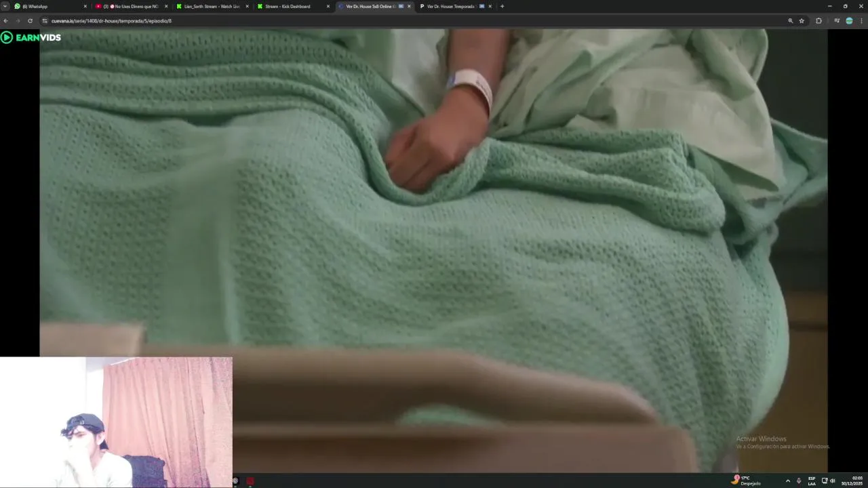This screenshot has height=488, width=868.
Task: Click the webcam overlay thumbnail
Action: click(x=116, y=422)
